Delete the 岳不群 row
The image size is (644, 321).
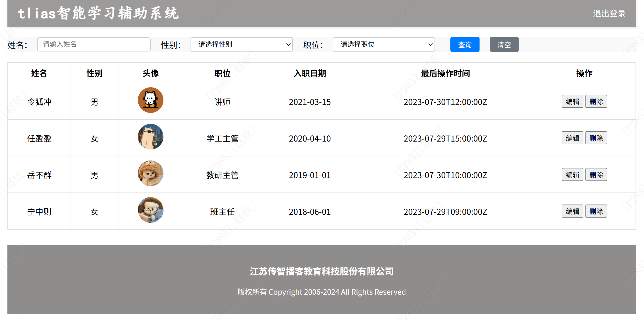point(596,175)
